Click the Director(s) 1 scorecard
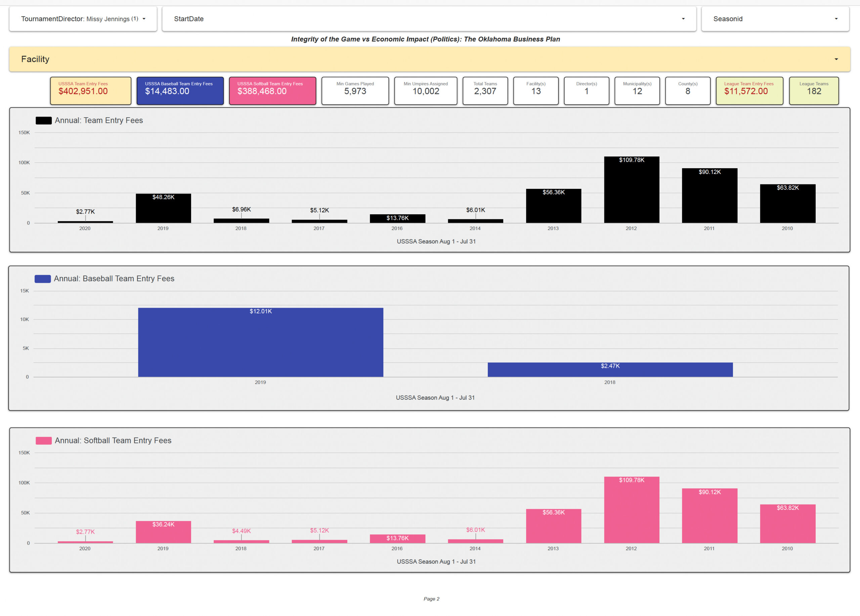This screenshot has width=860, height=616. 586,91
